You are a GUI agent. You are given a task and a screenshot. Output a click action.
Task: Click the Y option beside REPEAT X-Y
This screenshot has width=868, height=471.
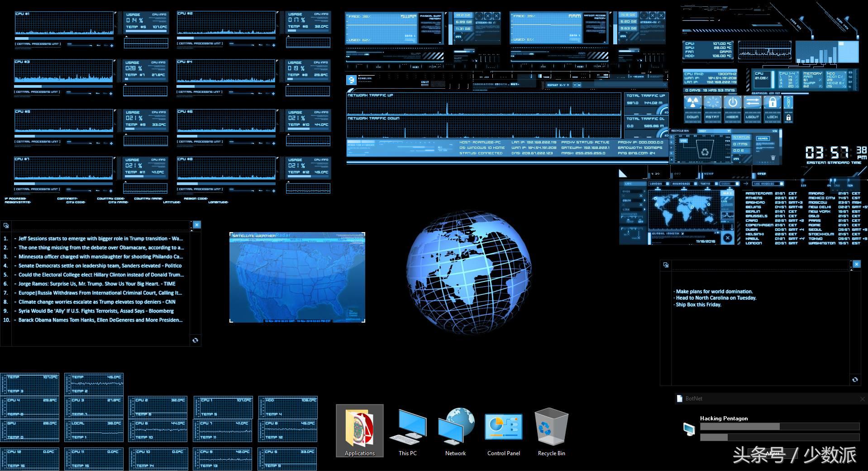click(575, 85)
